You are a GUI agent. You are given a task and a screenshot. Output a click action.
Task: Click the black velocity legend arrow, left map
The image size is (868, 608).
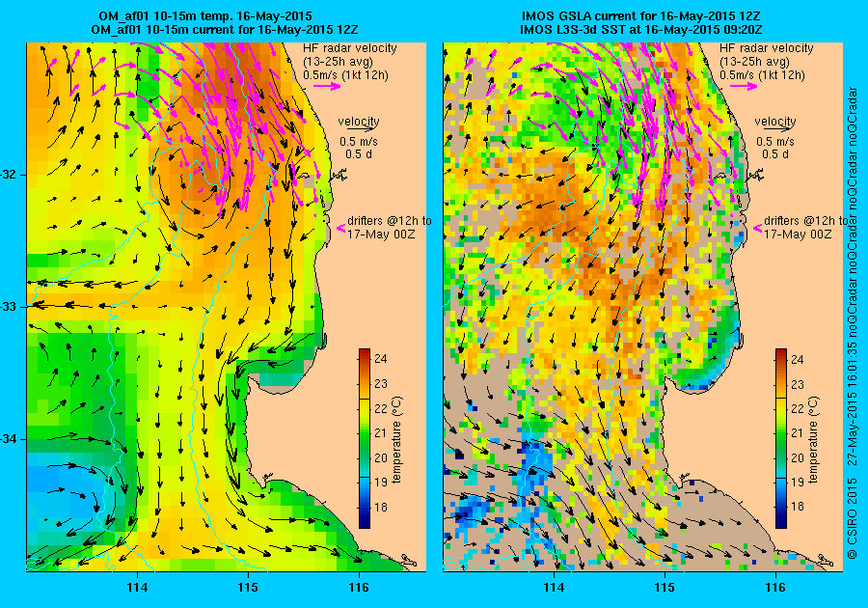tap(359, 128)
